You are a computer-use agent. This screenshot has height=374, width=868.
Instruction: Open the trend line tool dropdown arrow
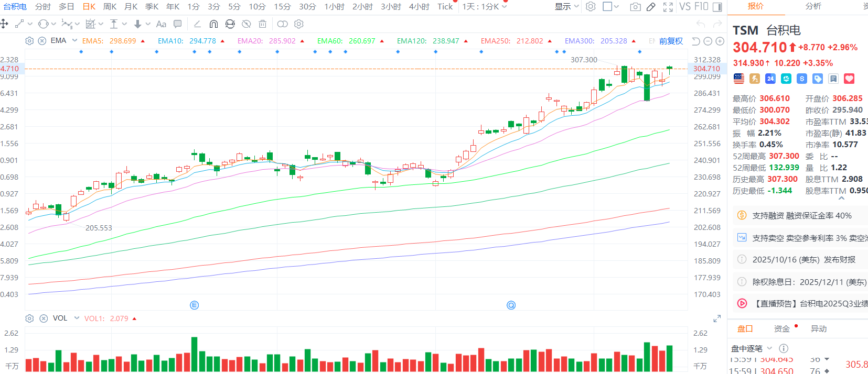[30, 24]
